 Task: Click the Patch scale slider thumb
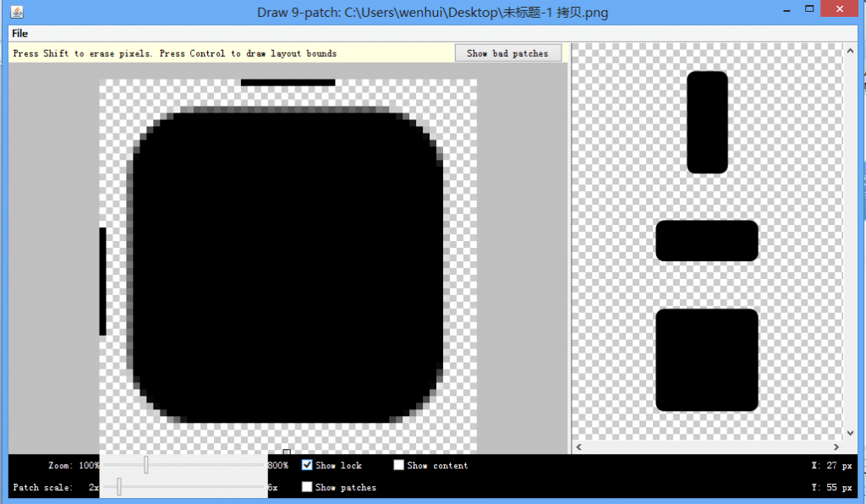point(118,487)
